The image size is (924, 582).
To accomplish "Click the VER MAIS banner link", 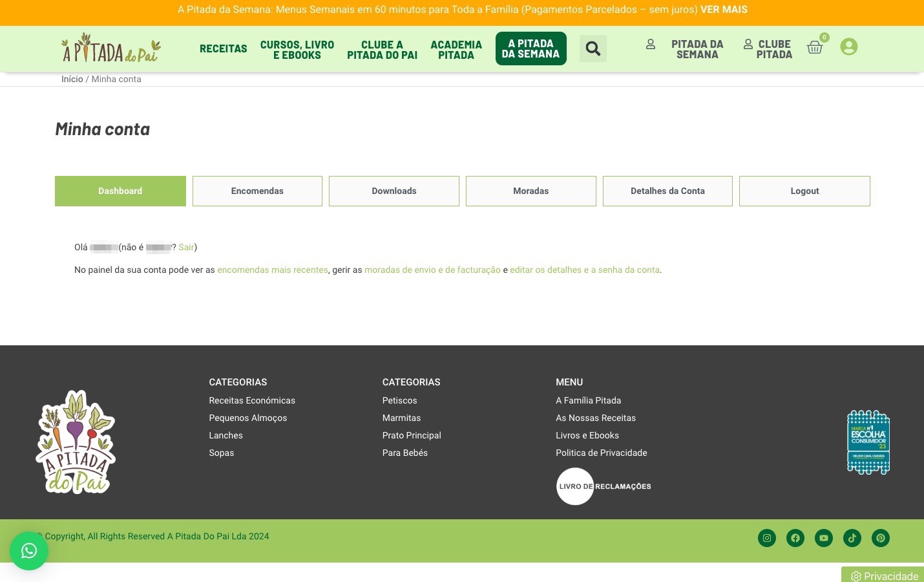I will (x=724, y=10).
